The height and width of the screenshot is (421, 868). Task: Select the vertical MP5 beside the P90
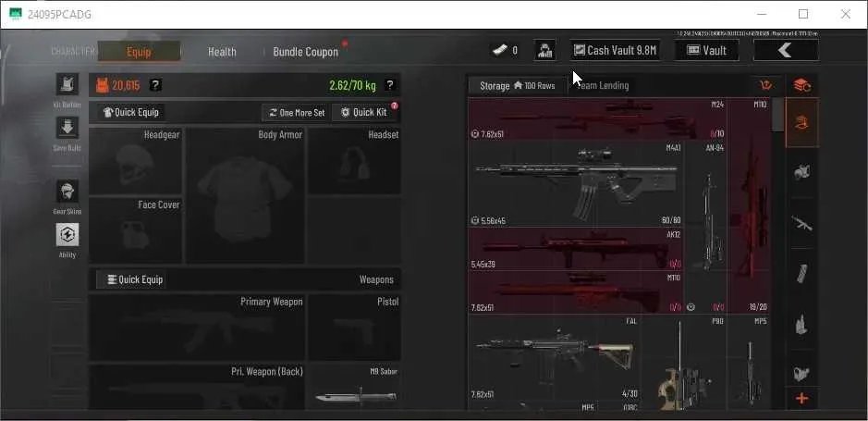coord(749,363)
